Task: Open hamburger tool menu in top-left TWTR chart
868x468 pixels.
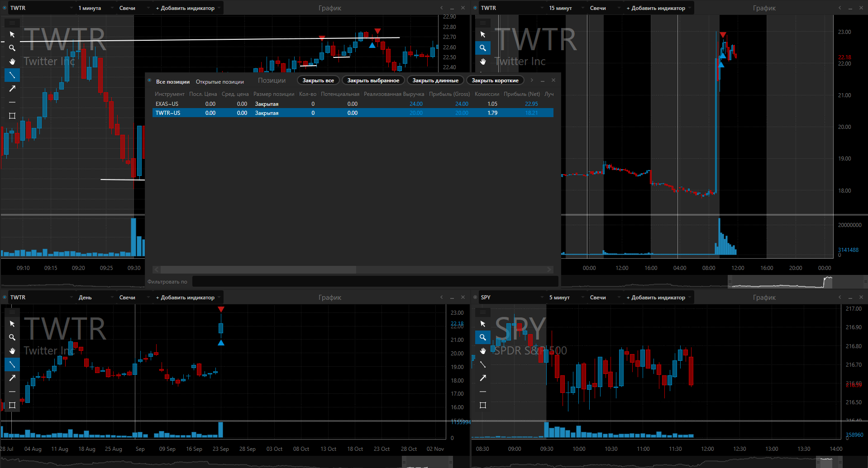Action: (12, 23)
